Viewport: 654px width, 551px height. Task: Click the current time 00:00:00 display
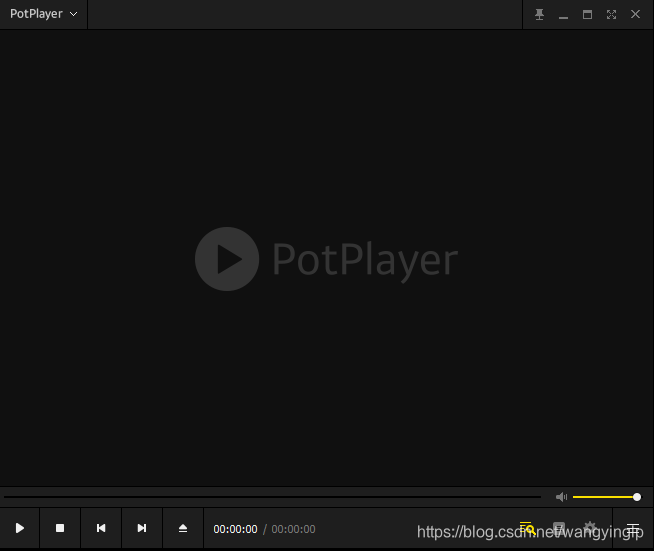pyautogui.click(x=235, y=529)
